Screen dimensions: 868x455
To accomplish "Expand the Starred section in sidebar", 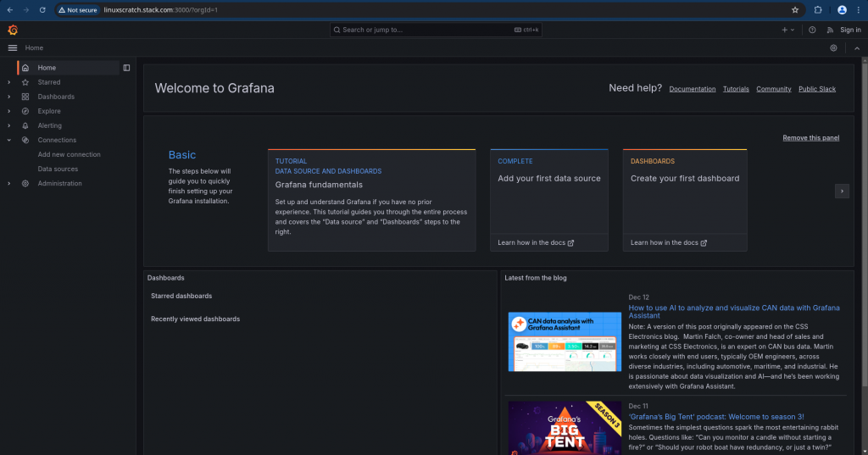I will [8, 82].
